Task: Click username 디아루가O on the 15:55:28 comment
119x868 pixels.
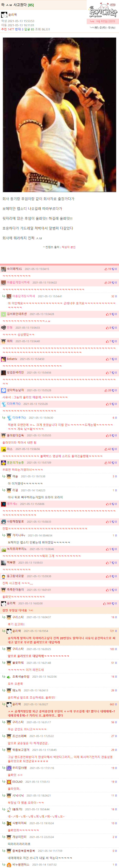Action: coord(13,404)
